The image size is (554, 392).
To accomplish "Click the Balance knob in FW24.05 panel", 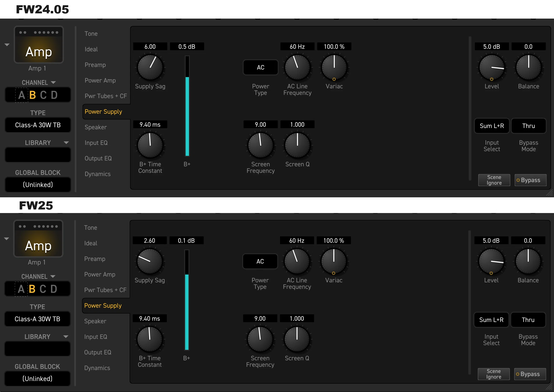I will (x=529, y=67).
